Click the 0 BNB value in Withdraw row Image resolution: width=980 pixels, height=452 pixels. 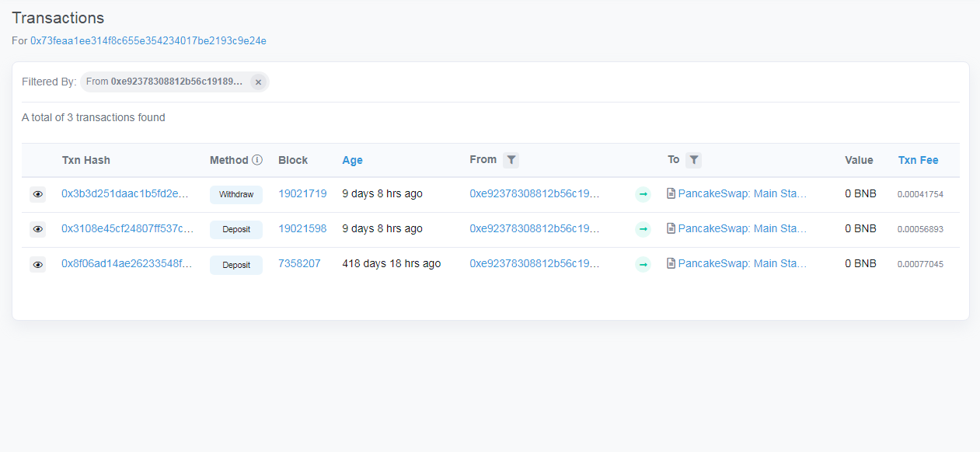[860, 193]
